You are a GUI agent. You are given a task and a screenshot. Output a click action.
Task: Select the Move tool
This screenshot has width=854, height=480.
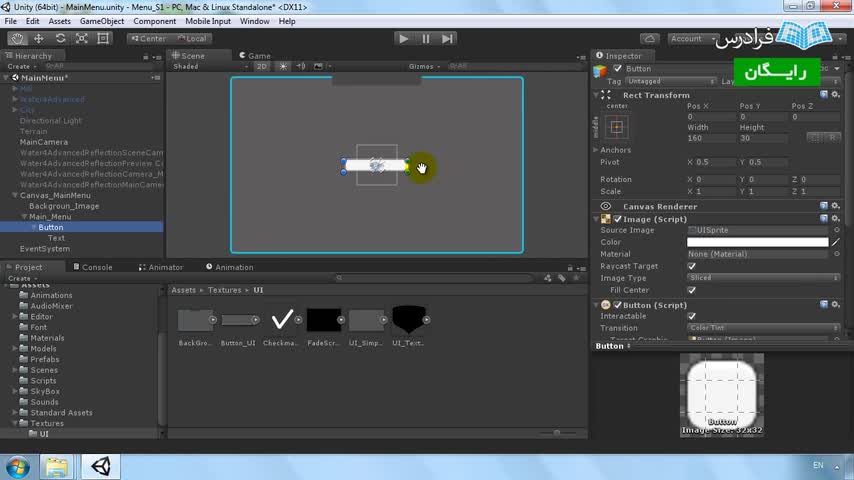(39, 39)
